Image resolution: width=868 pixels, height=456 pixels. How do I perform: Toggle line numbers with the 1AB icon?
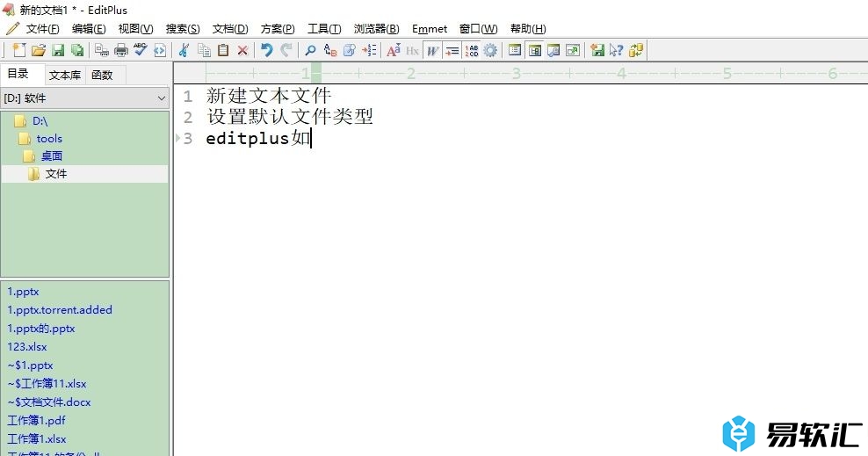472,50
